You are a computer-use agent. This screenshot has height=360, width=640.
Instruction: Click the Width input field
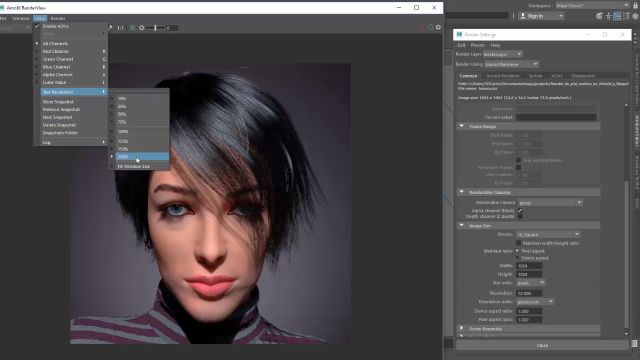pos(529,266)
